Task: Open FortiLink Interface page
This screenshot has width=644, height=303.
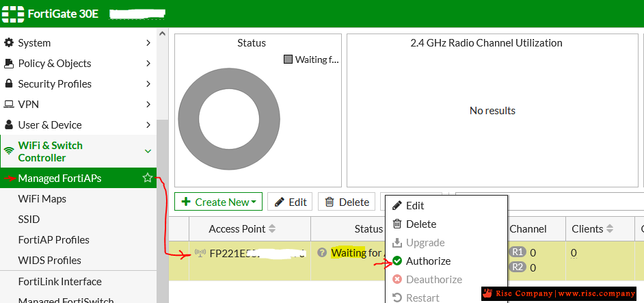Action: click(60, 282)
